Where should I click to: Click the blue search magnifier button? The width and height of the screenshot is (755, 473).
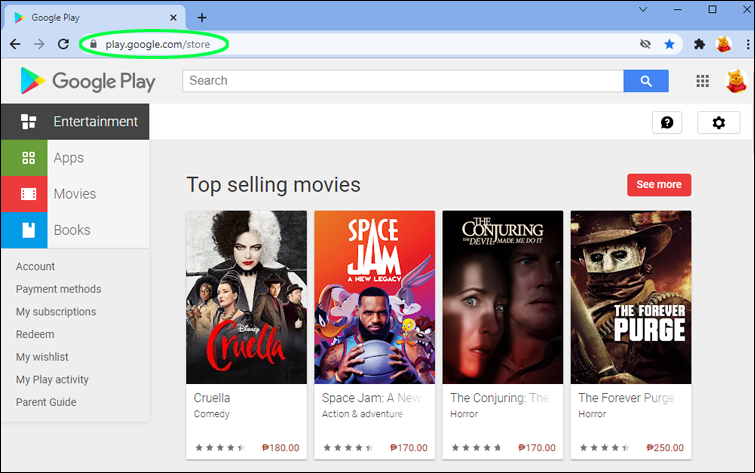coord(646,81)
